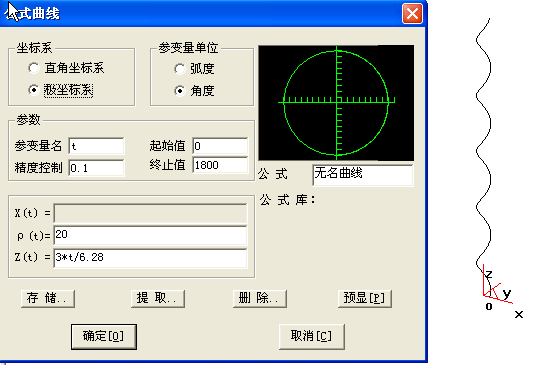558x365 pixels.
Task: Click the disabled X(t) field
Action: (150, 213)
